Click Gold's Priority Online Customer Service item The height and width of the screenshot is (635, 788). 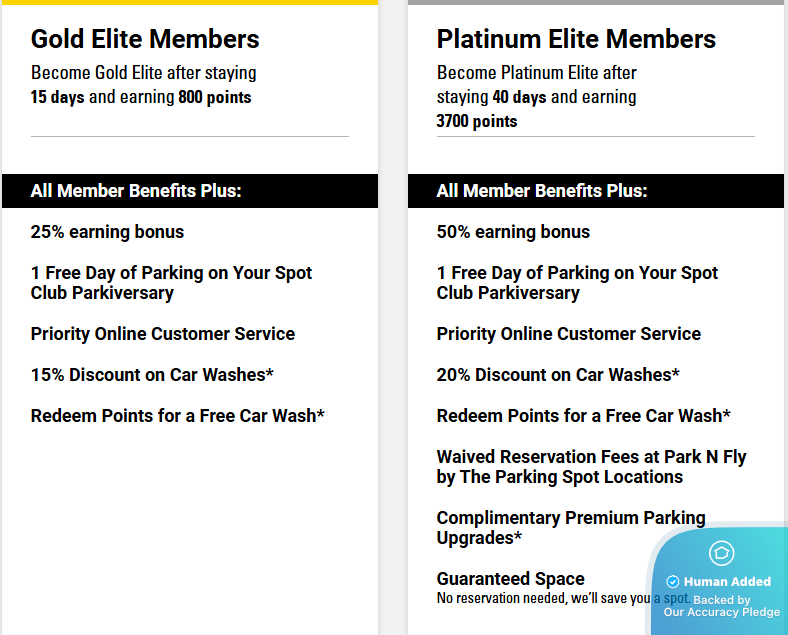click(x=163, y=334)
